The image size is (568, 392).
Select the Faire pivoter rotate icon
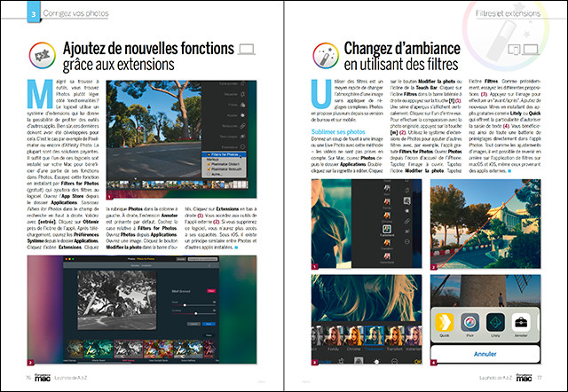tap(242, 83)
